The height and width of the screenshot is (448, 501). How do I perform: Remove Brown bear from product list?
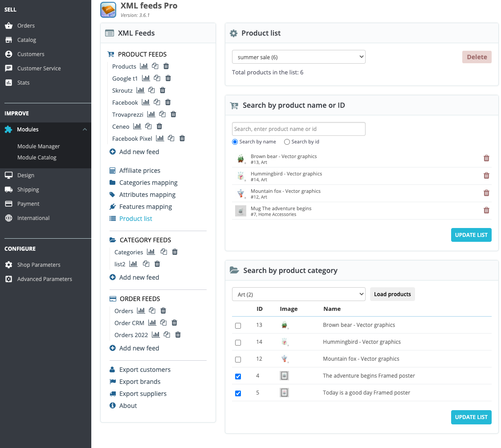(x=486, y=158)
